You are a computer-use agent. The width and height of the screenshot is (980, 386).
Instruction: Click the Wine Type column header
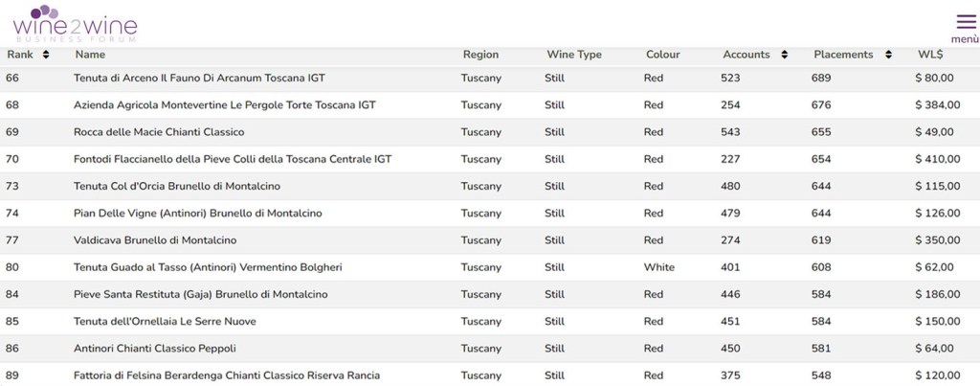click(x=573, y=55)
